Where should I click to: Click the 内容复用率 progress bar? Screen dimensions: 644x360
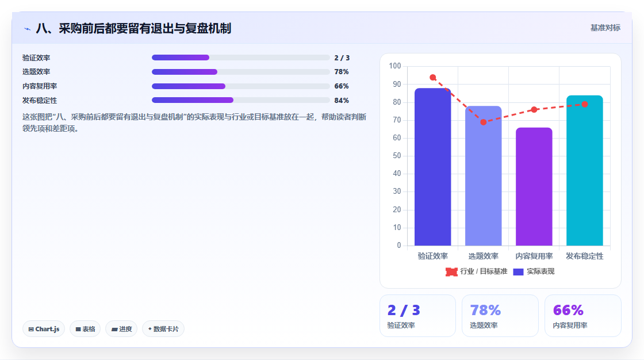click(241, 86)
